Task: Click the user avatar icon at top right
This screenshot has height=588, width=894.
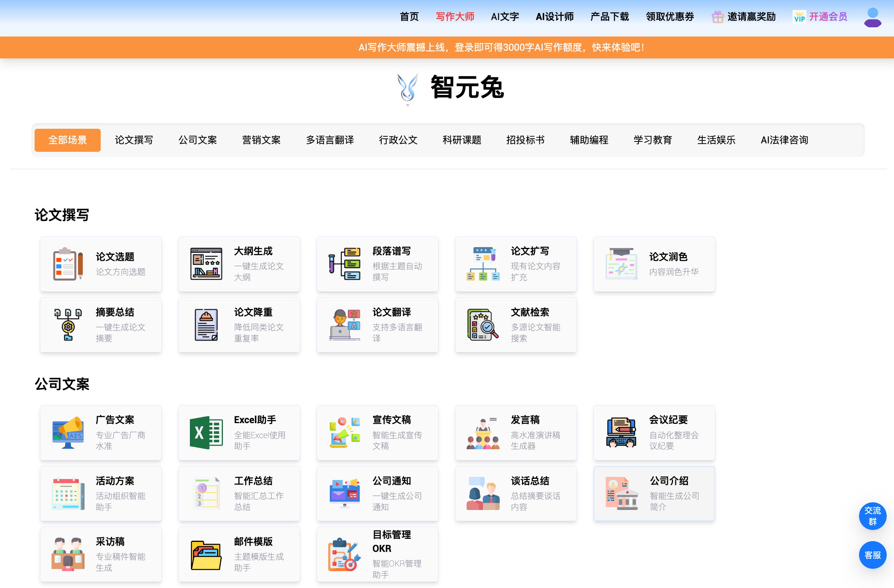Action: [872, 17]
